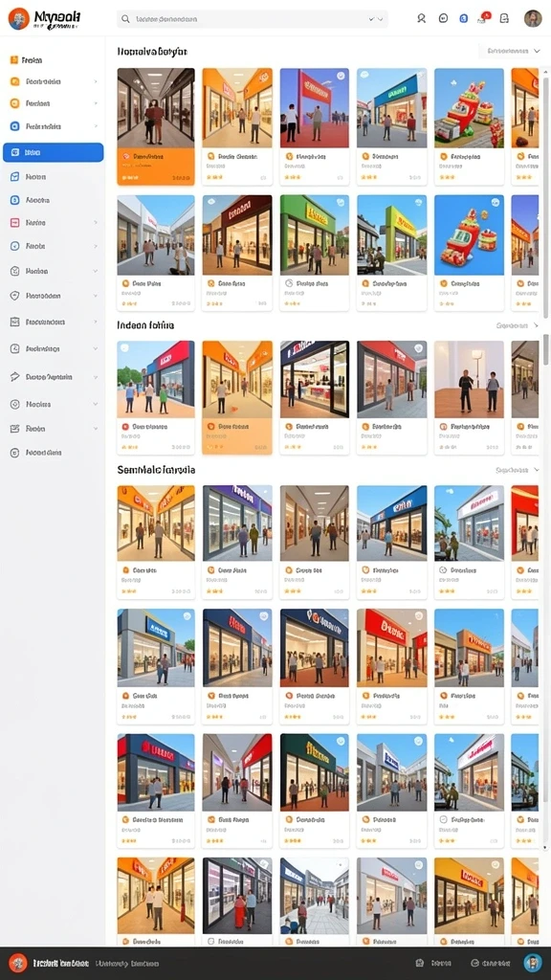This screenshot has height=980, width=551.
Task: Click the round avatar icon in the bottom bar
Action: click(x=533, y=963)
